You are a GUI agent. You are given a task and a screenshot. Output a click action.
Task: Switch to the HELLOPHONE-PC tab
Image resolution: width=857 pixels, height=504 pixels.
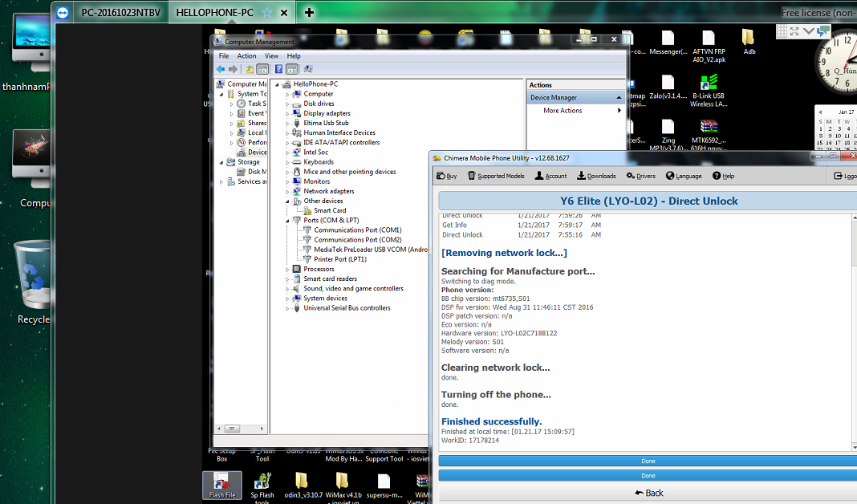coord(215,12)
